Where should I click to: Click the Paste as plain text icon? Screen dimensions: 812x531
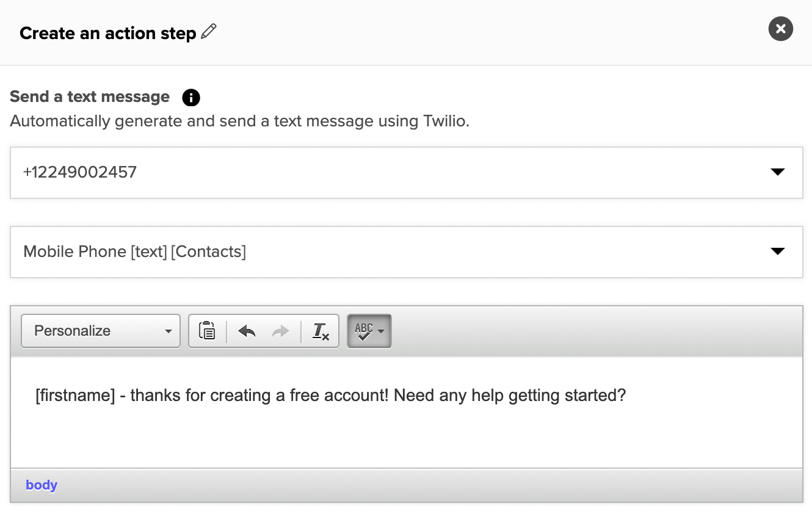coord(208,331)
